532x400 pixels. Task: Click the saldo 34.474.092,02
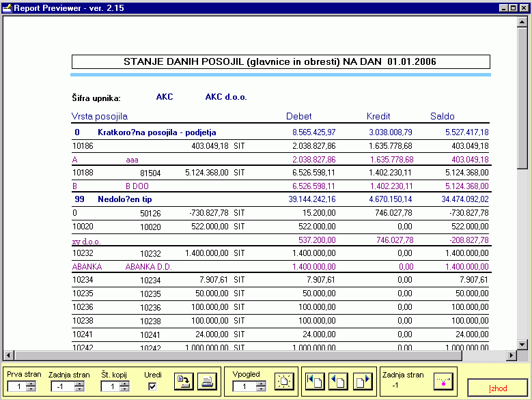(x=465, y=199)
